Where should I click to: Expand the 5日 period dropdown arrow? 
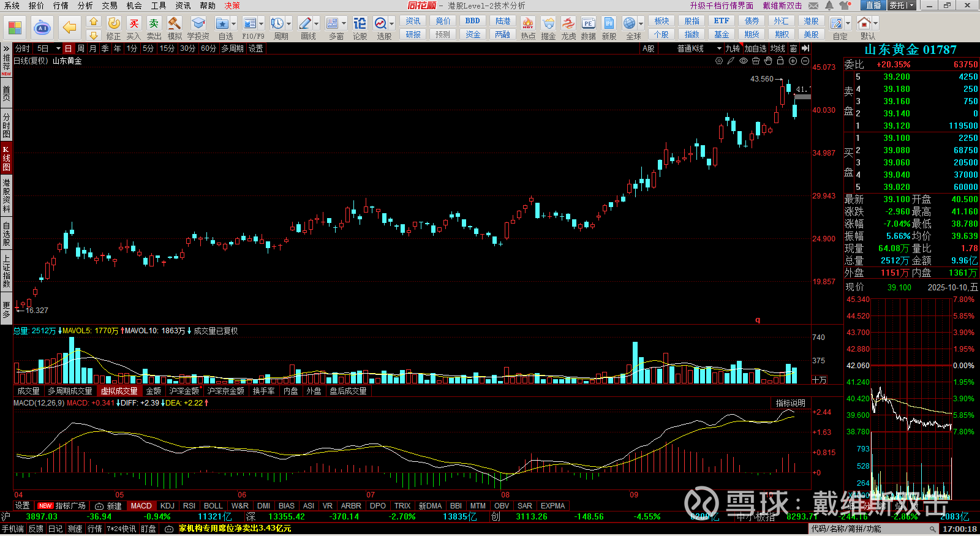click(x=58, y=48)
